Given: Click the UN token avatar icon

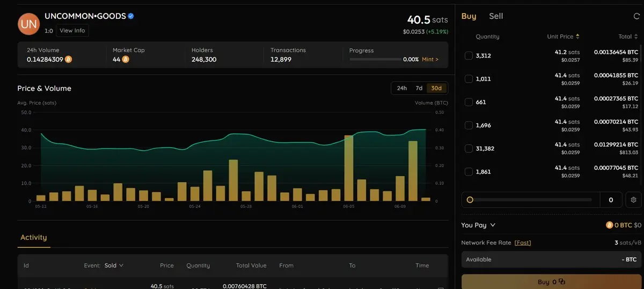Looking at the screenshot, I should [x=29, y=24].
